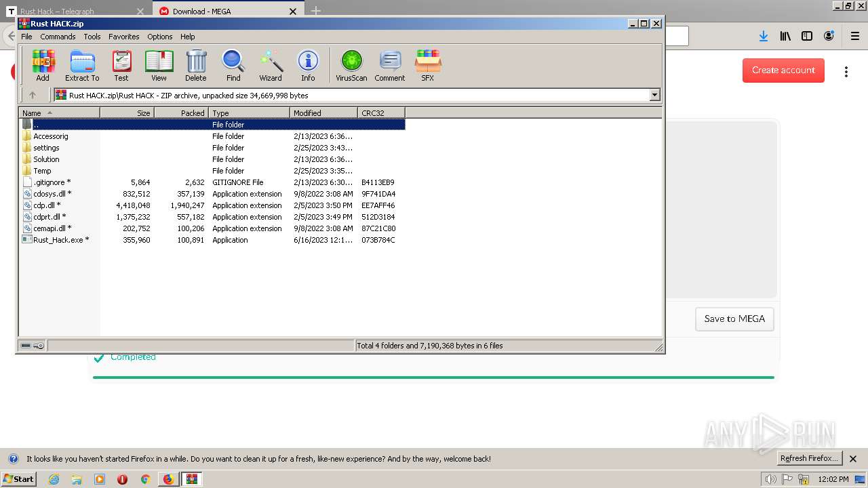Open MEGA three-dot options menu
Image resolution: width=868 pixels, height=488 pixels.
point(846,71)
